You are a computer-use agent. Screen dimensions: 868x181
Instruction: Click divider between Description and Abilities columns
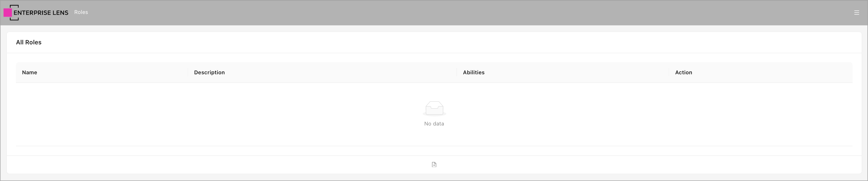(457, 72)
